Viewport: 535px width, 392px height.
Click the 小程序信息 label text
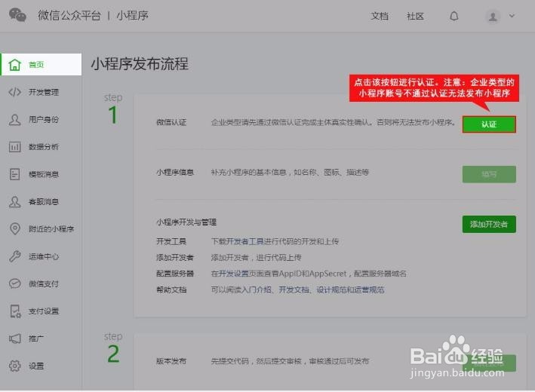(x=175, y=173)
